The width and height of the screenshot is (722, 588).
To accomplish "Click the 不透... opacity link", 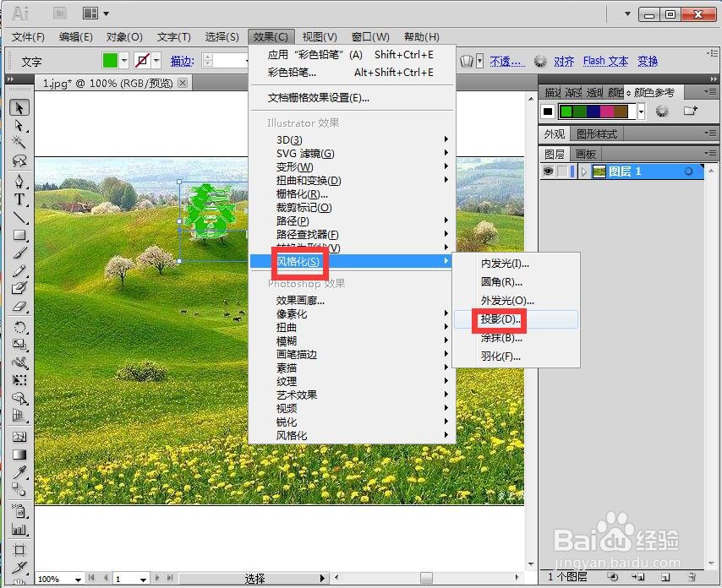I will (x=507, y=61).
